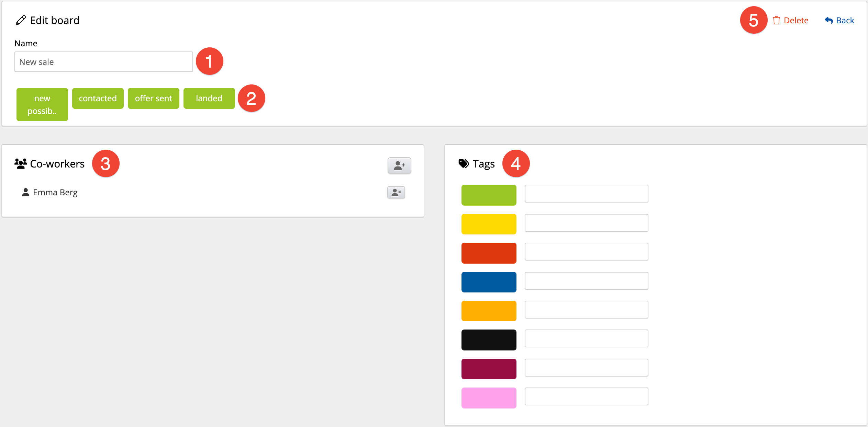Pick the yellow tag color swatch
The width and height of the screenshot is (868, 427).
pyautogui.click(x=489, y=224)
